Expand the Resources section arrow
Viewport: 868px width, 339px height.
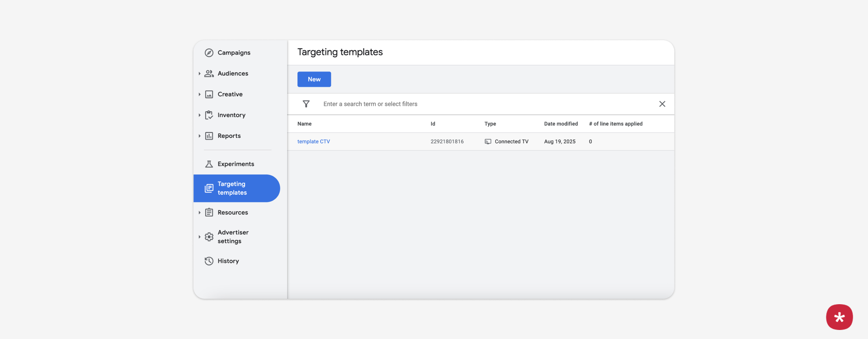(x=199, y=212)
